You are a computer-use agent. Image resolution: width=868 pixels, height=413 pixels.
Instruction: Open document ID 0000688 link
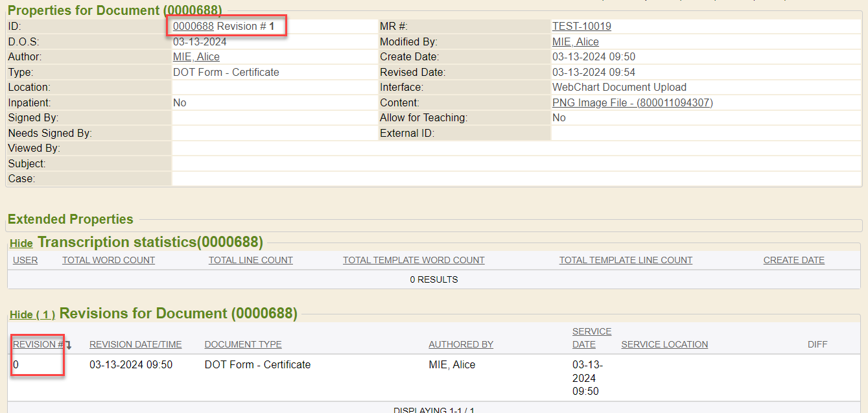pyautogui.click(x=193, y=27)
